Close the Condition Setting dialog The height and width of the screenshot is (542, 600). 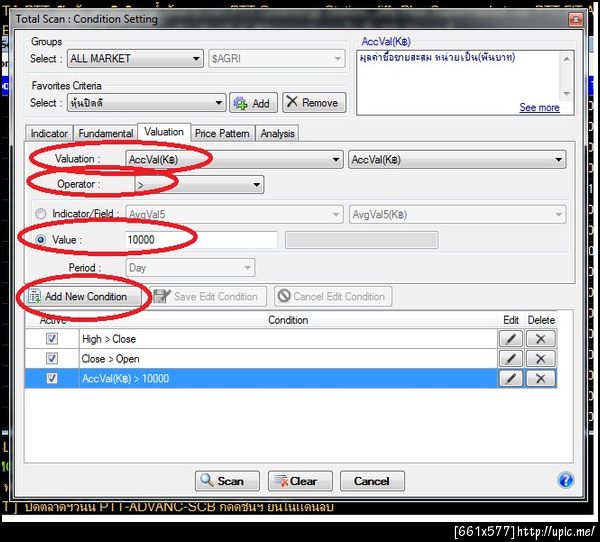(x=576, y=19)
